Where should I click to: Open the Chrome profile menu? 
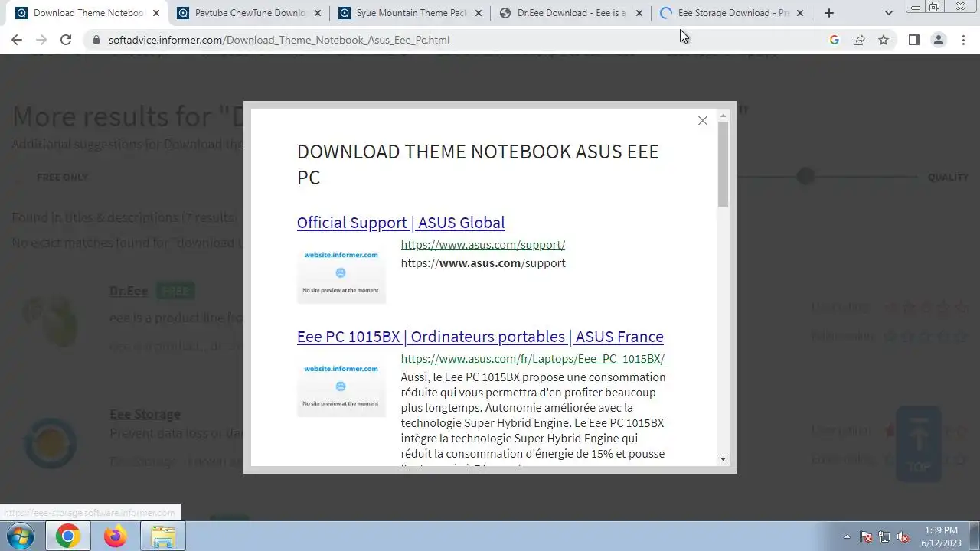(939, 40)
